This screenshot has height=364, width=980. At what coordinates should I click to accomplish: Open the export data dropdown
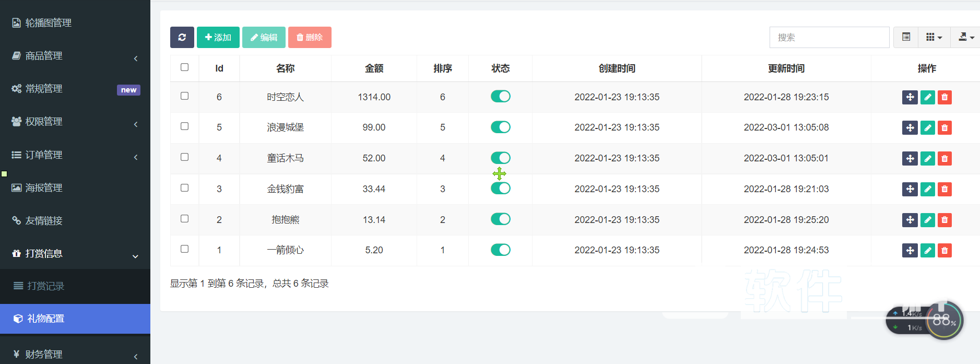(x=966, y=37)
